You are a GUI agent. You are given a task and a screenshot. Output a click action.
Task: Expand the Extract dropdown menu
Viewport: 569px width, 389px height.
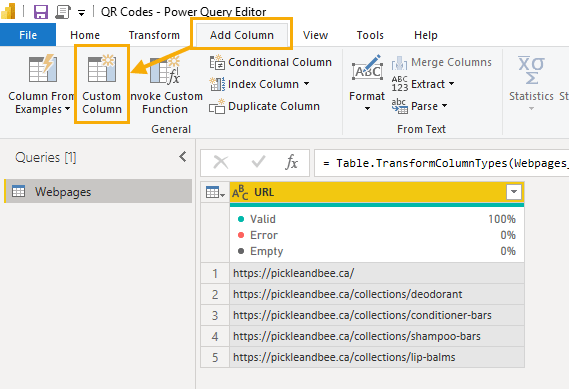coord(451,84)
